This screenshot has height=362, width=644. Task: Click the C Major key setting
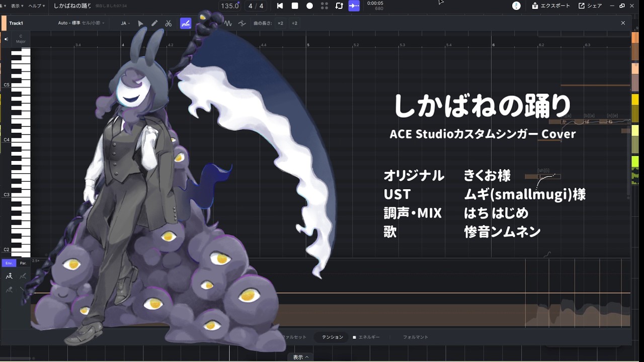(x=21, y=39)
